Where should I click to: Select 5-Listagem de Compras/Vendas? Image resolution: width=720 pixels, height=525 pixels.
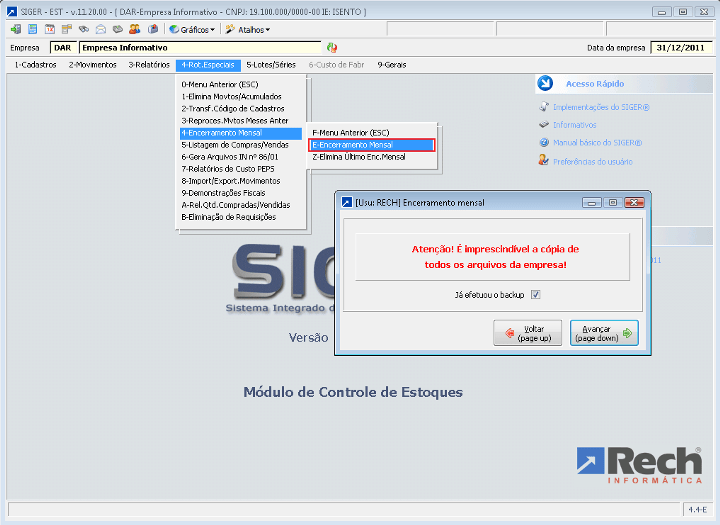(x=241, y=145)
